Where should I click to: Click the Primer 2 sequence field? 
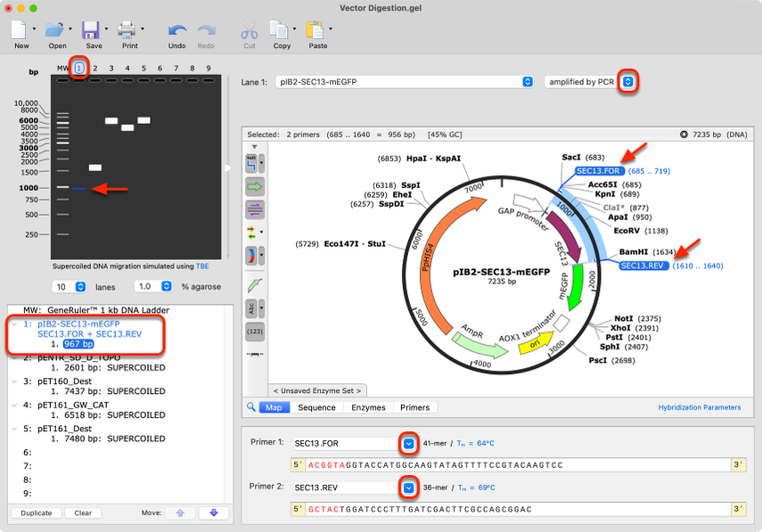519,509
